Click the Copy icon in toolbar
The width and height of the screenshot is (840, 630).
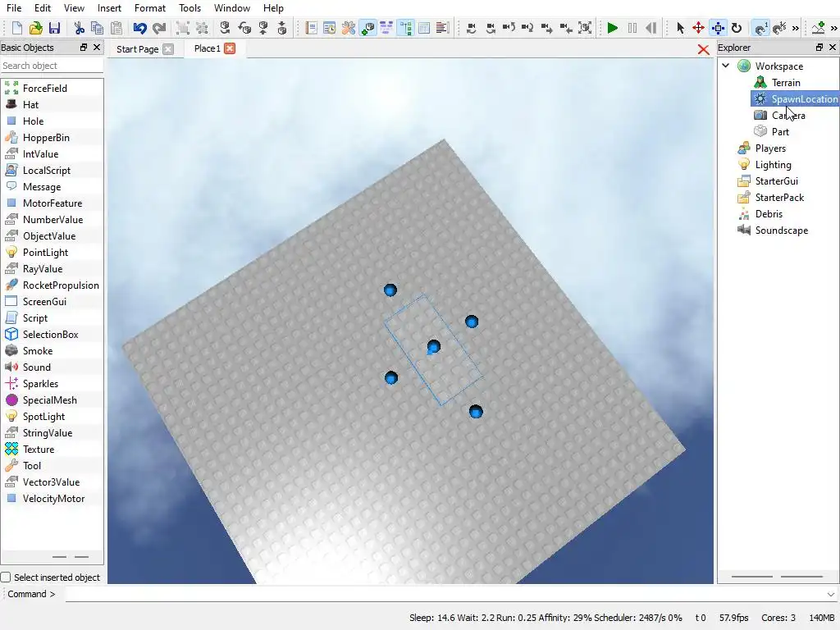(x=97, y=28)
